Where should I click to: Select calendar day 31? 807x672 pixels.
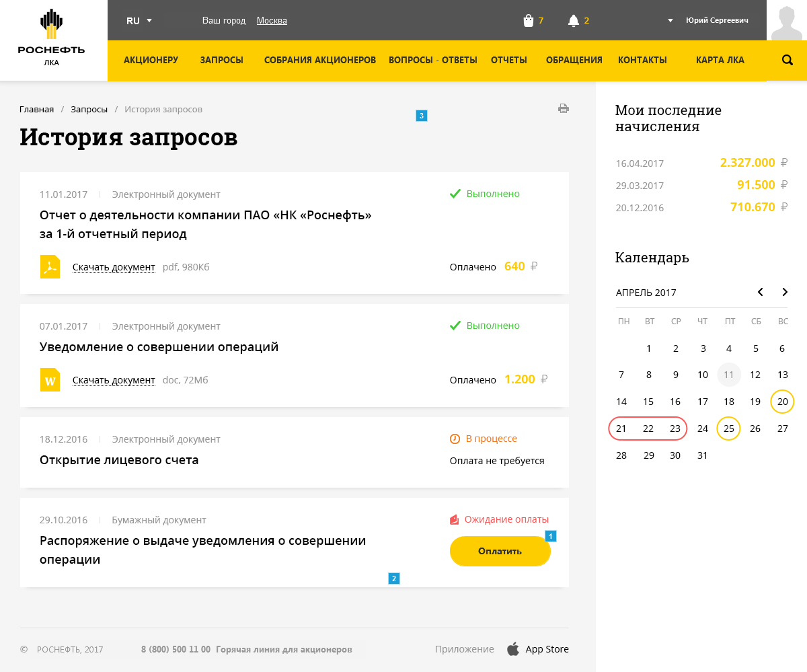pos(703,455)
